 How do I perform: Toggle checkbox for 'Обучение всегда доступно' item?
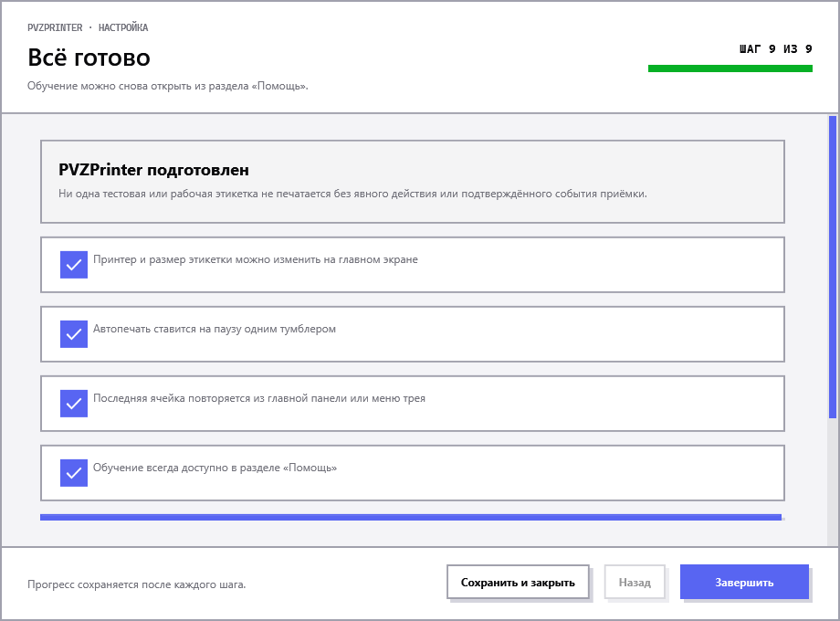click(74, 473)
